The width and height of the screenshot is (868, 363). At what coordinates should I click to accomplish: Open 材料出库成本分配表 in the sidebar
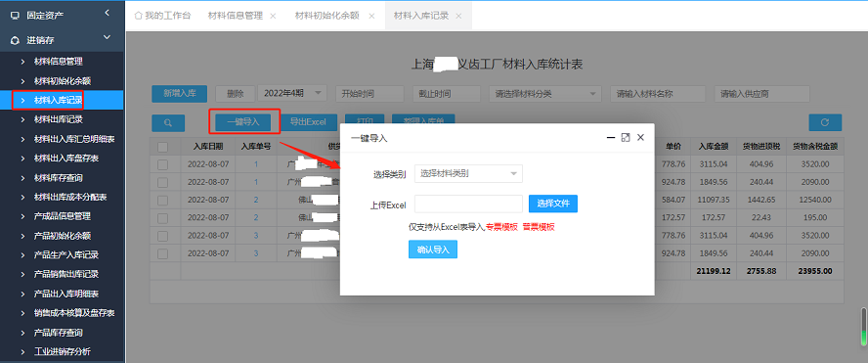(x=70, y=198)
